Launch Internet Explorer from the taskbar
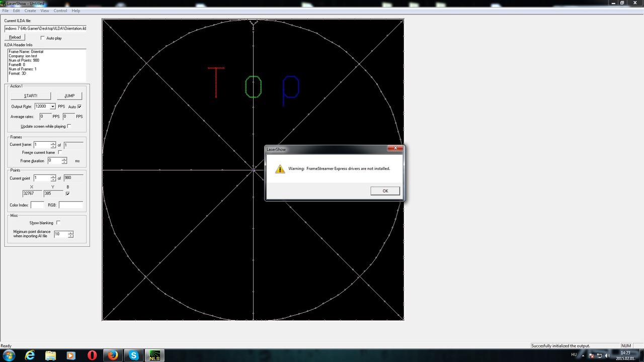 click(30, 355)
